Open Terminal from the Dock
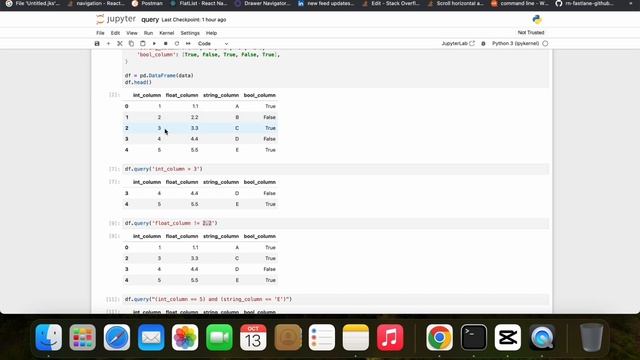Screen dimensions: 640x360 (x=473, y=338)
